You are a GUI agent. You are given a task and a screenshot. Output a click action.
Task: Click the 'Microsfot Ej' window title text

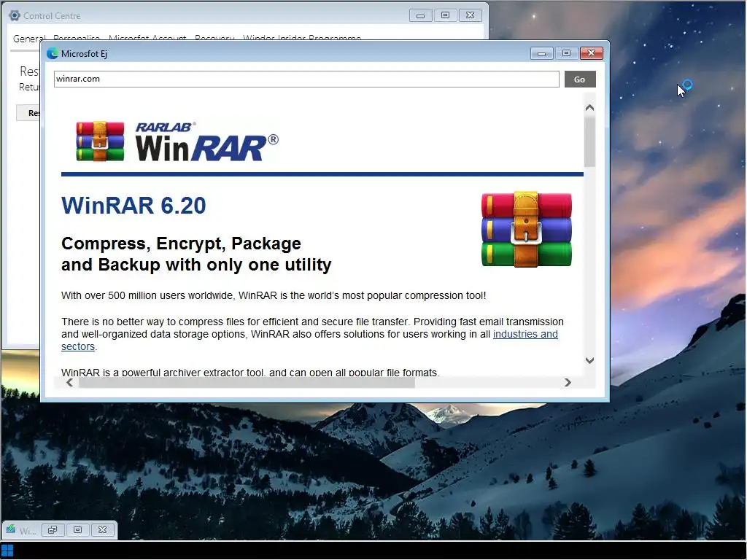(x=84, y=54)
